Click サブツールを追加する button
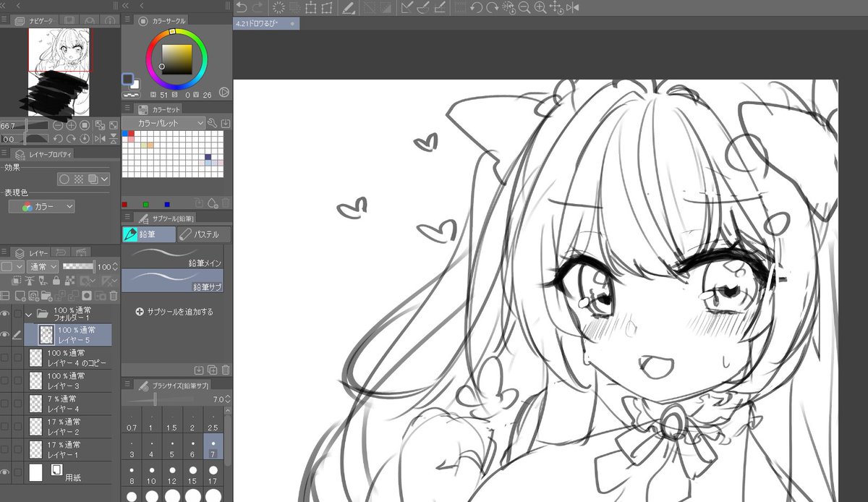Viewport: 868px width, 502px height. (x=174, y=312)
